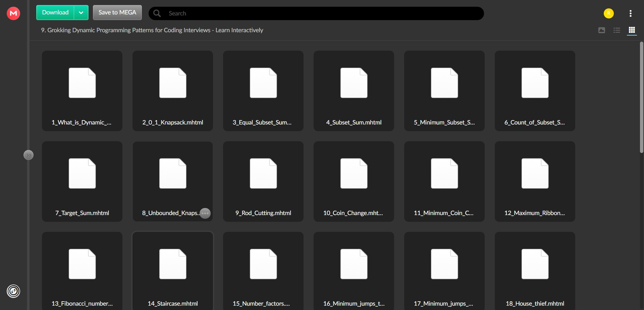Click the 16_Minimum_jumps_t... file name

click(354, 304)
